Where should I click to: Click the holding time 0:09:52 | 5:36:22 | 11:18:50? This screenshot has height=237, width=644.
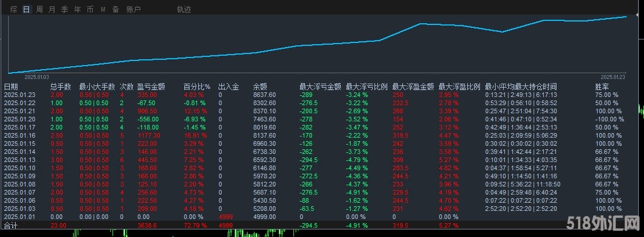coord(522,184)
